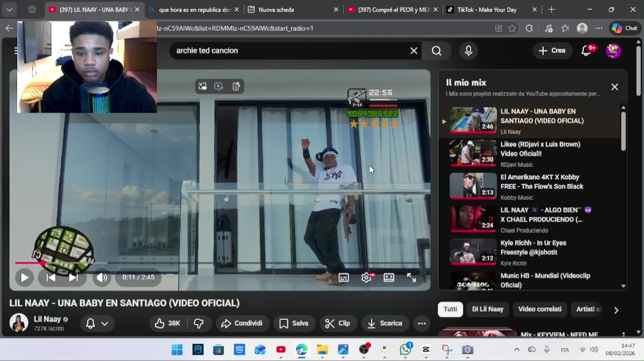
Task: Switch to 'que hora es en republica' tab
Action: (x=195, y=10)
